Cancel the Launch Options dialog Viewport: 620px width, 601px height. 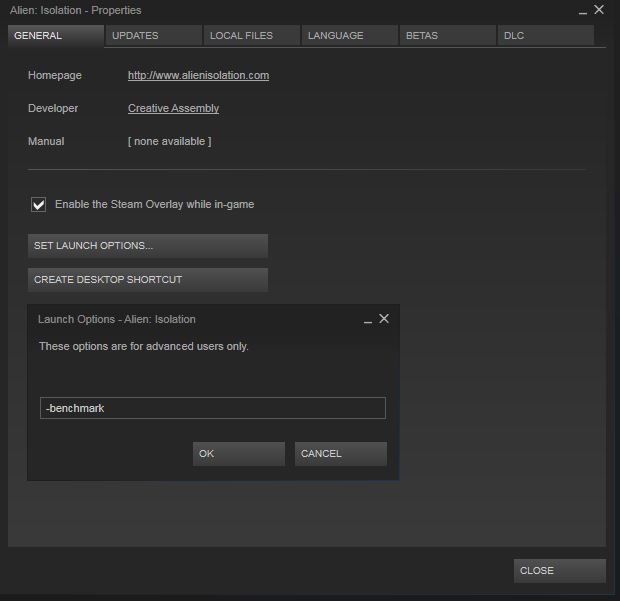coord(340,454)
